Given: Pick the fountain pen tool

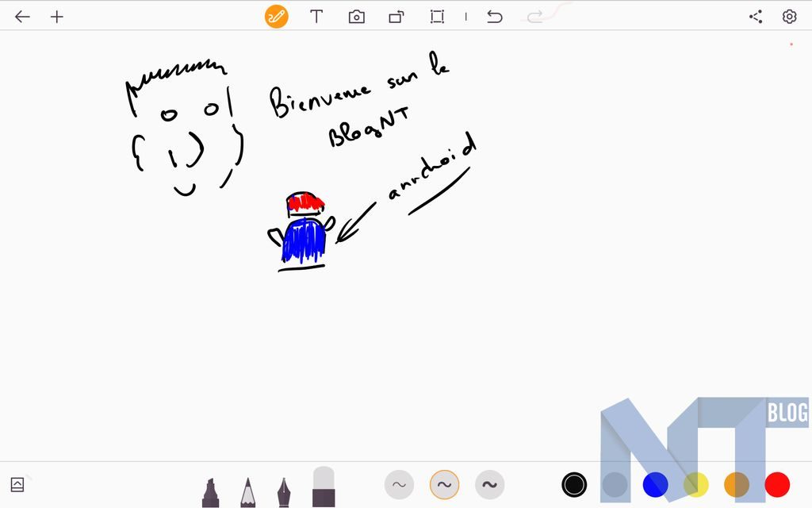Looking at the screenshot, I should coord(284,492).
